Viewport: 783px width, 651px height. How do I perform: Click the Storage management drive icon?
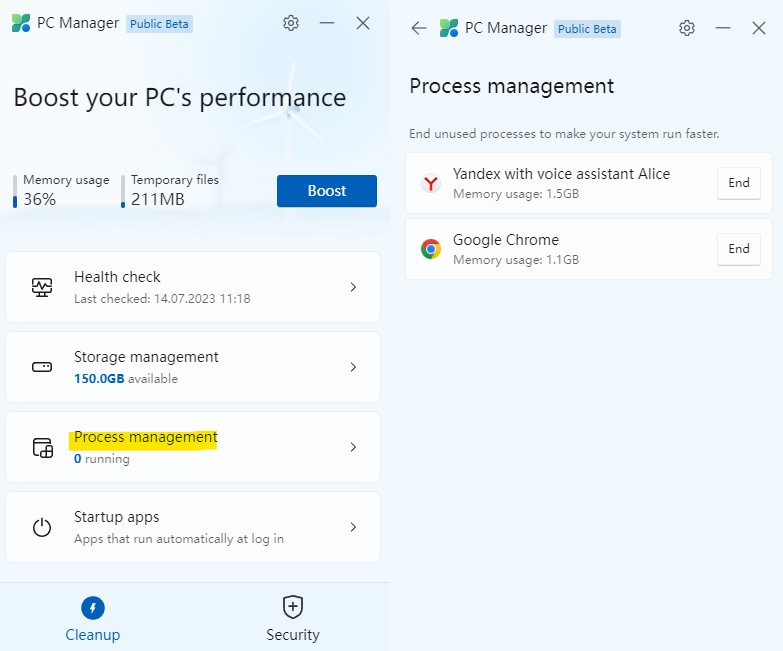[42, 367]
